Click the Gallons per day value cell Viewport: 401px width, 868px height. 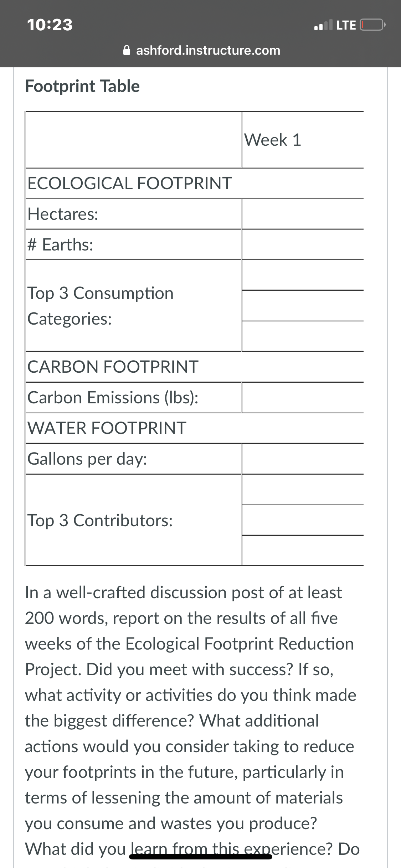(x=303, y=459)
